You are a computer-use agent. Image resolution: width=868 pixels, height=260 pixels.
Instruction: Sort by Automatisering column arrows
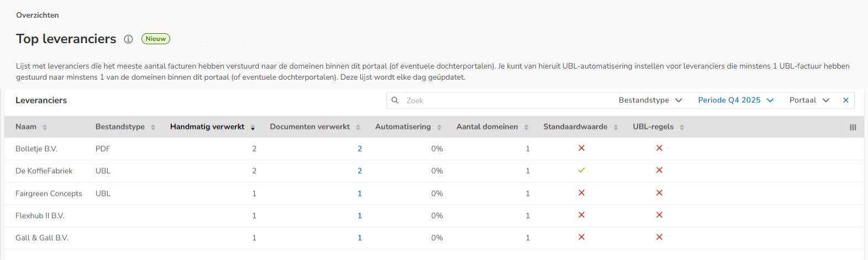pyautogui.click(x=439, y=127)
